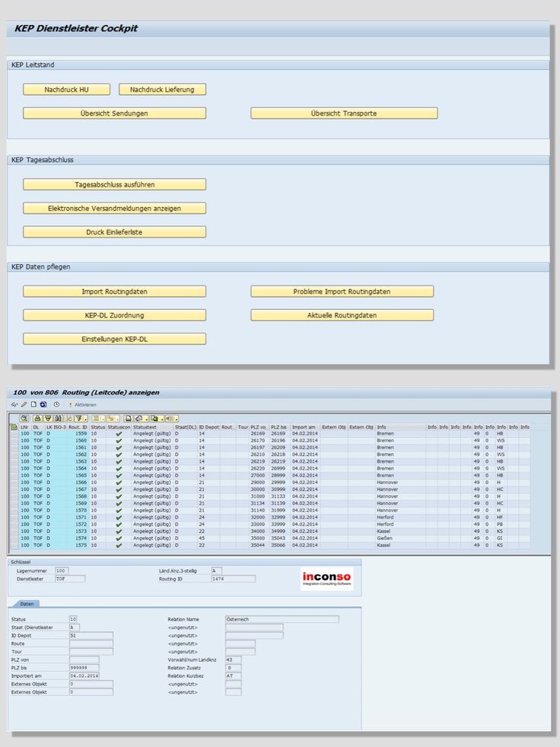Screen dimensions: 560x747
Task: Click the Importiert am date field
Action: pyautogui.click(x=84, y=676)
